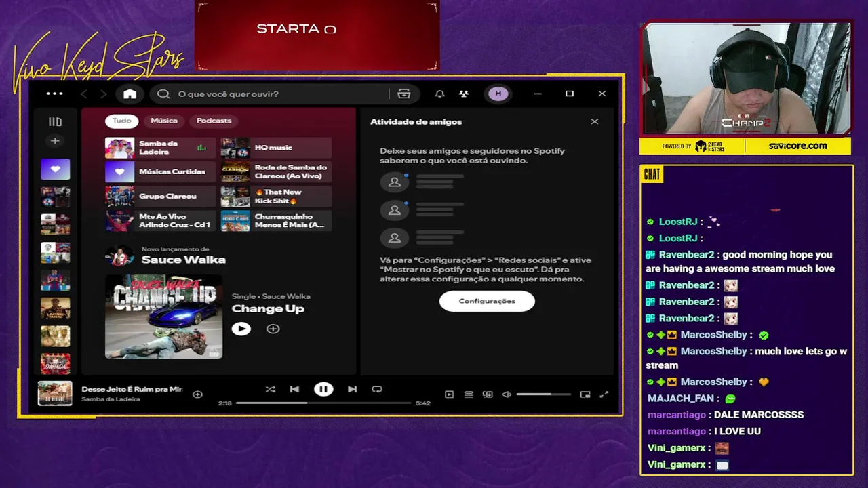This screenshot has width=868, height=488.
Task: Open the Sauce Walka artist link
Action: (x=183, y=260)
